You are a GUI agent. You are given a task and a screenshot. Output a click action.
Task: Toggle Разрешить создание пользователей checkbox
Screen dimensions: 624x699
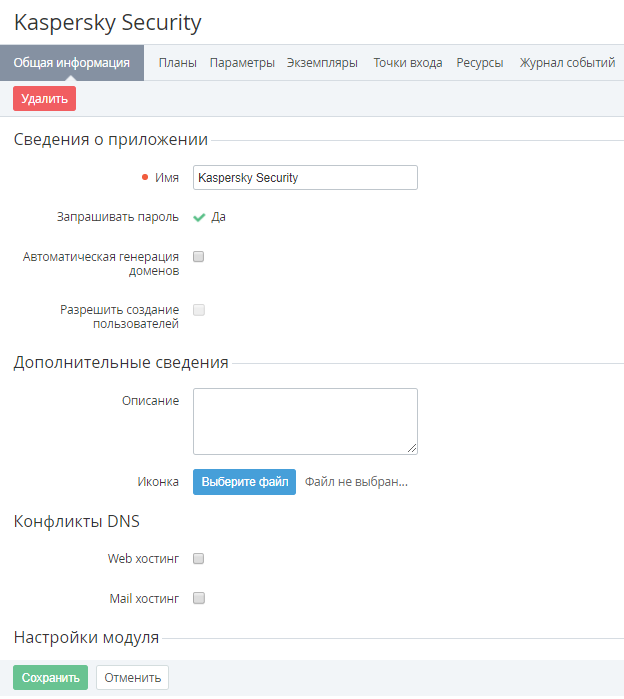(x=199, y=310)
